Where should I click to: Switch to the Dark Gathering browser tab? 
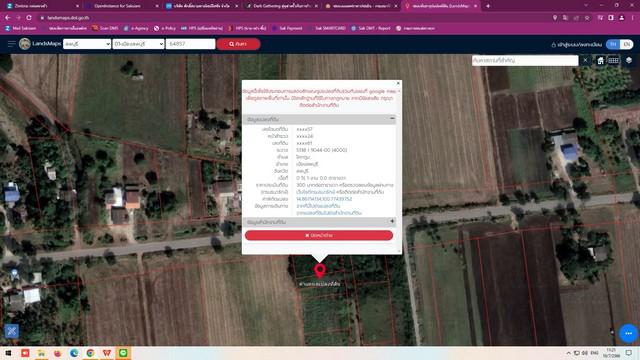282,6
